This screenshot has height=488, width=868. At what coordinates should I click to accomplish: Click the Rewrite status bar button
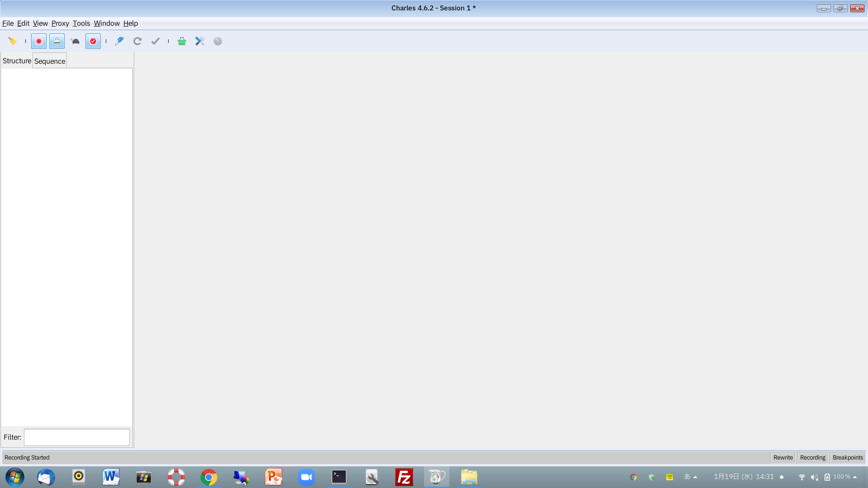coord(783,457)
